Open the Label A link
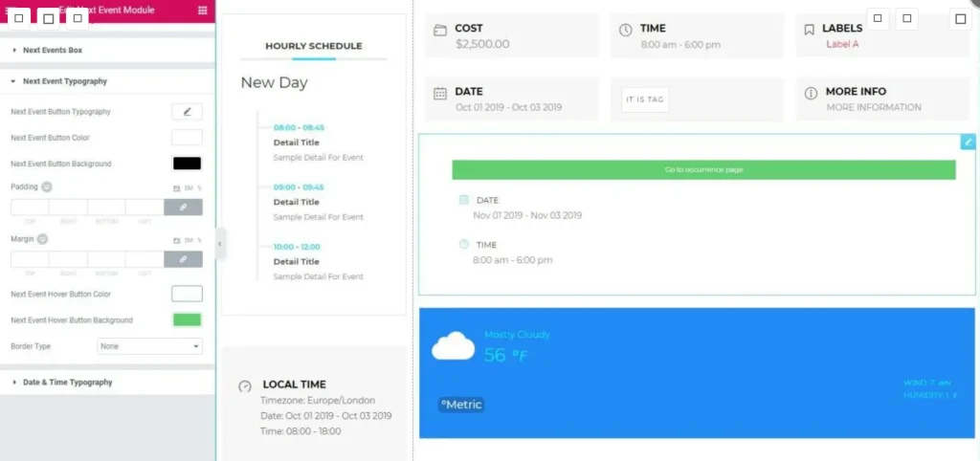The width and height of the screenshot is (980, 461). 842,44
